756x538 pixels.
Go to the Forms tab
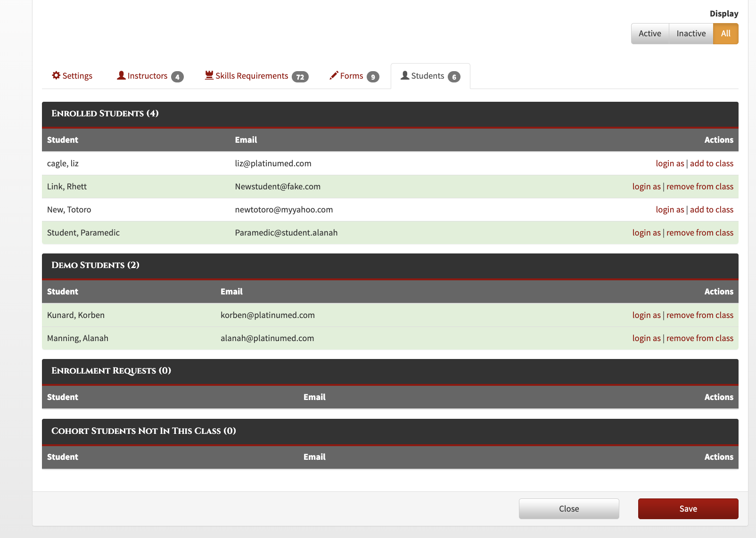pos(354,76)
